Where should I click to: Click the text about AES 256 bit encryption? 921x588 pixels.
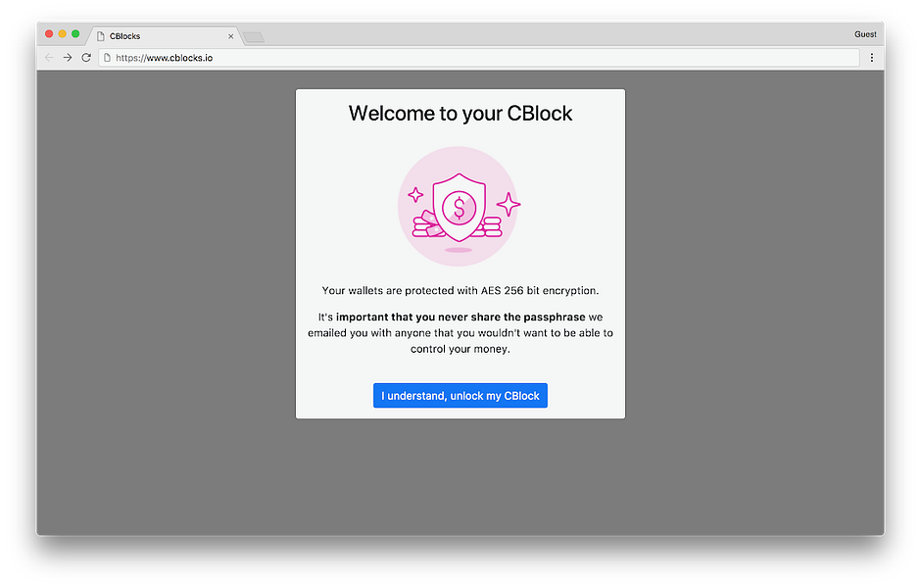(460, 290)
